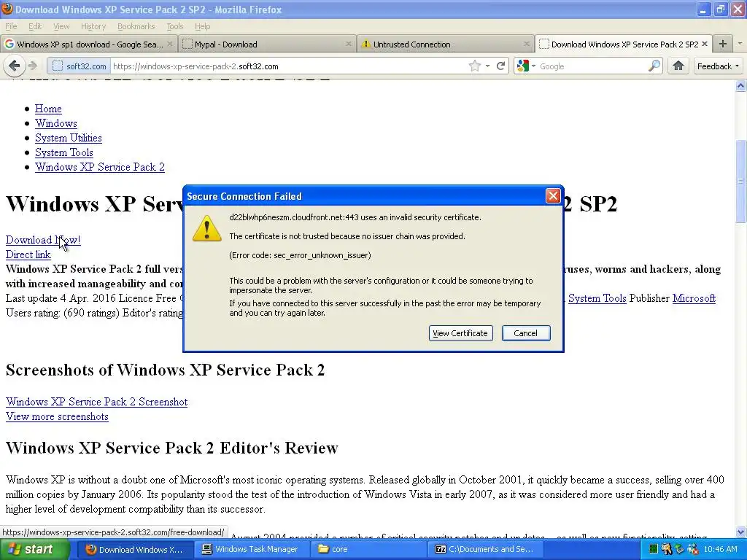Follow the Home breadcrumb link

point(48,109)
